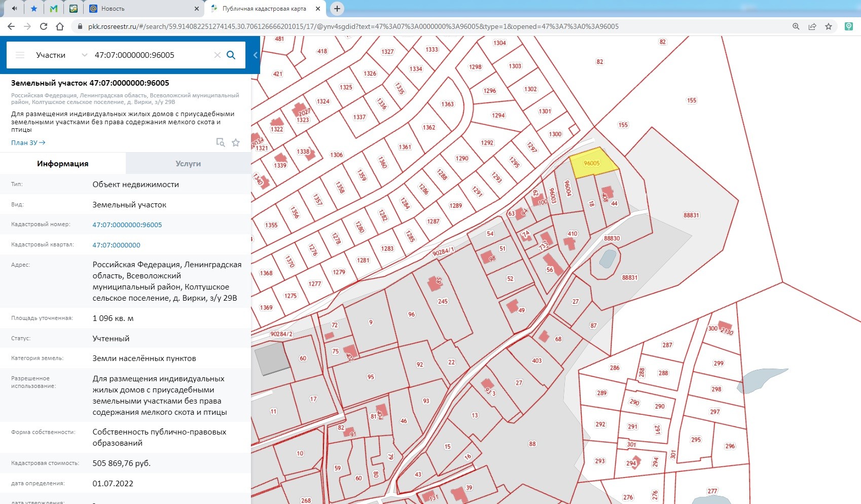Screen dimensions: 861x504
Task: Open the hamburger menu in search bar
Action: (20, 55)
